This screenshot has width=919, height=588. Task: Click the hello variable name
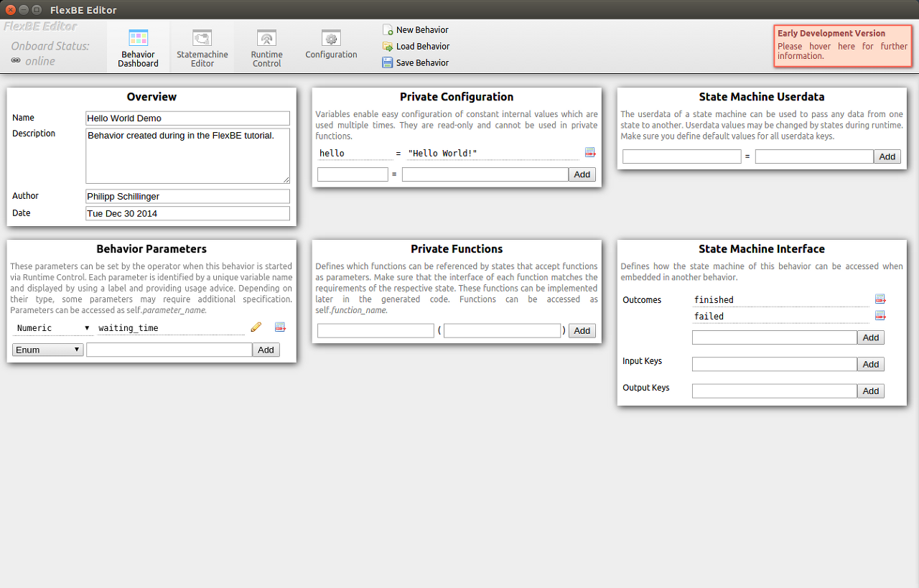[354, 154]
